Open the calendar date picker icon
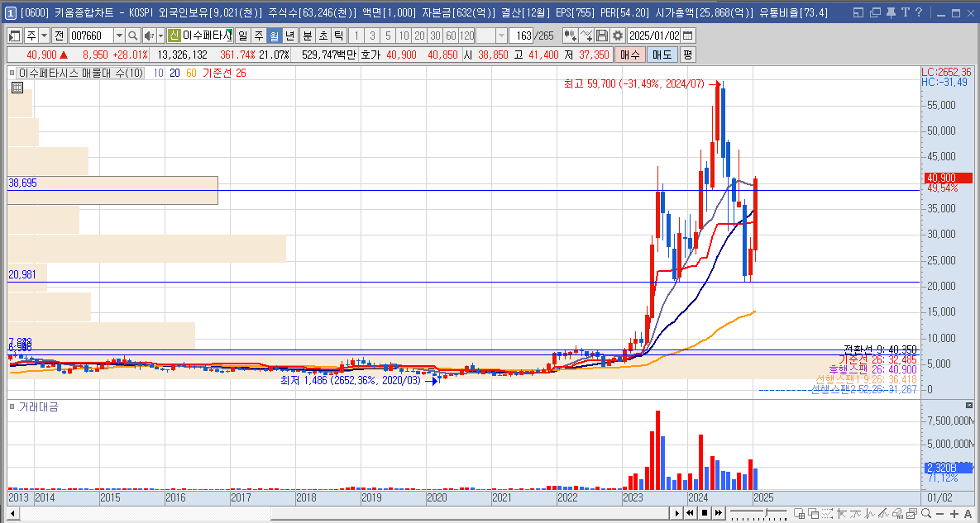The image size is (980, 523). click(x=687, y=36)
